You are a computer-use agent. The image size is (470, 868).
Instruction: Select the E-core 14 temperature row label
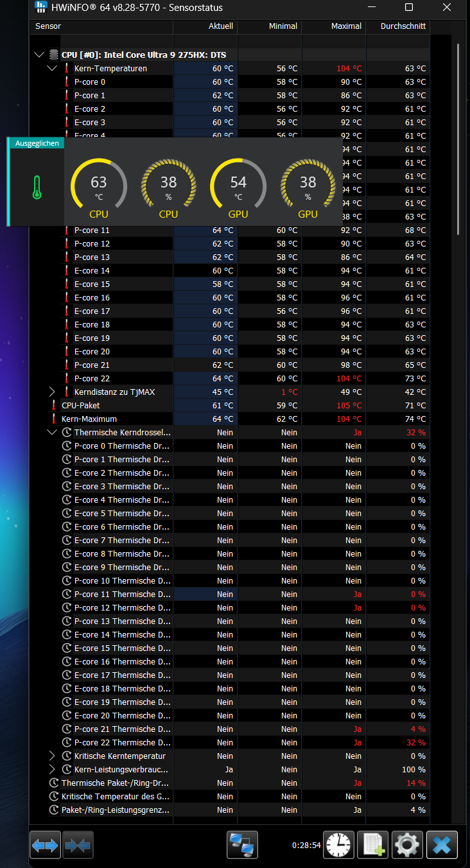tap(92, 271)
